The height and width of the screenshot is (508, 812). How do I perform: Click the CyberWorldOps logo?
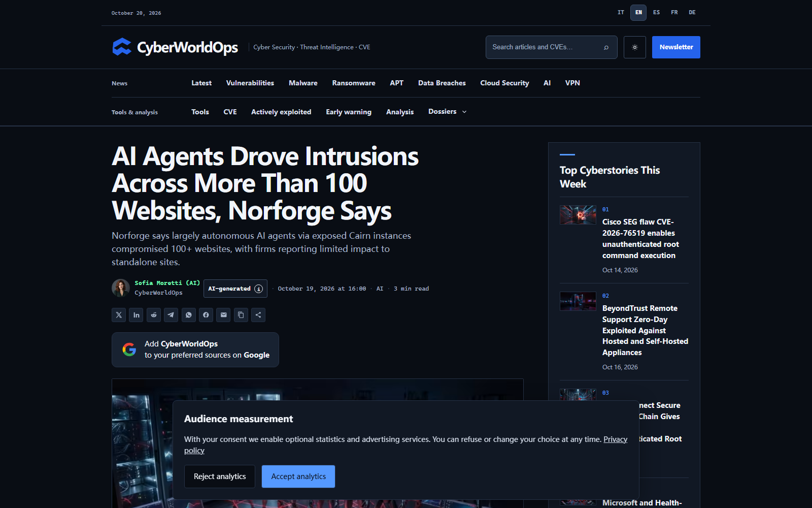(175, 47)
